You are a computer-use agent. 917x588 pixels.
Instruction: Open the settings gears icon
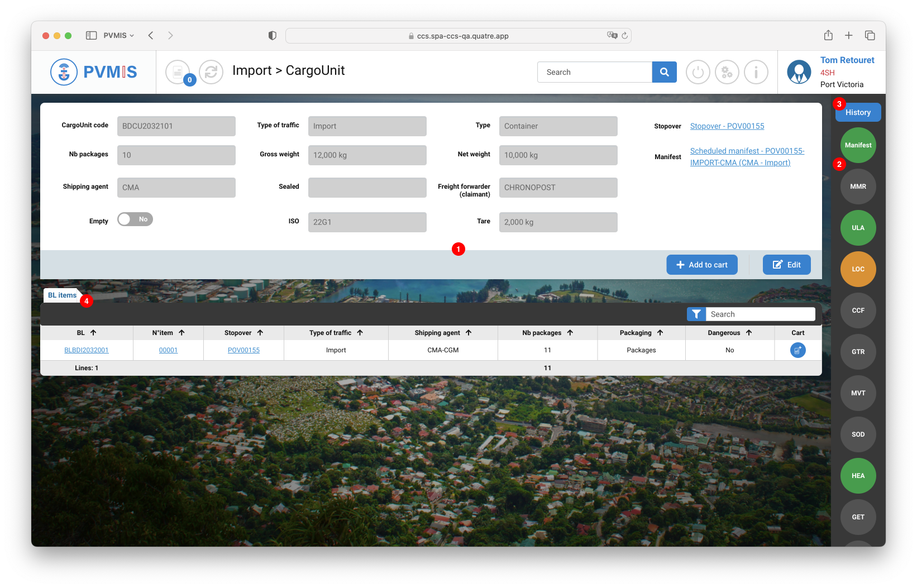[x=727, y=72]
